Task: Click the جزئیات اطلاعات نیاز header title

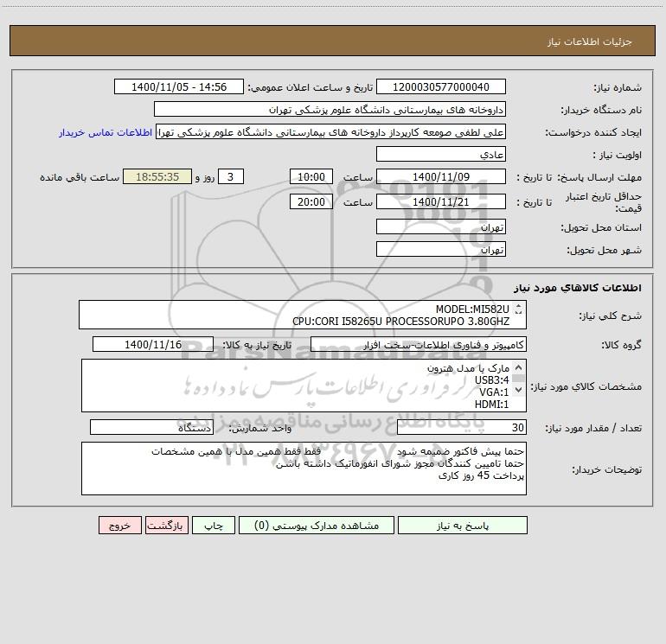Action: (x=590, y=41)
